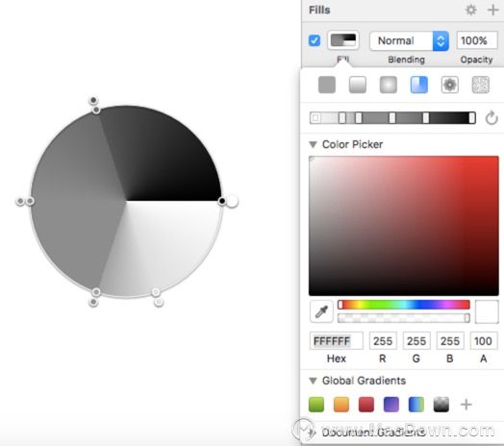The image size is (504, 446).
Task: Apply the black-gray global gradient preset
Action: pos(441,405)
